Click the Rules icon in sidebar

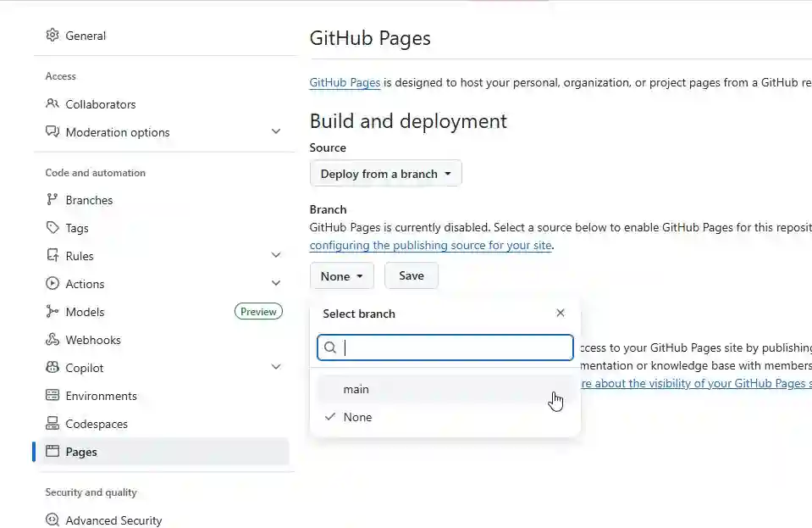[x=52, y=255]
